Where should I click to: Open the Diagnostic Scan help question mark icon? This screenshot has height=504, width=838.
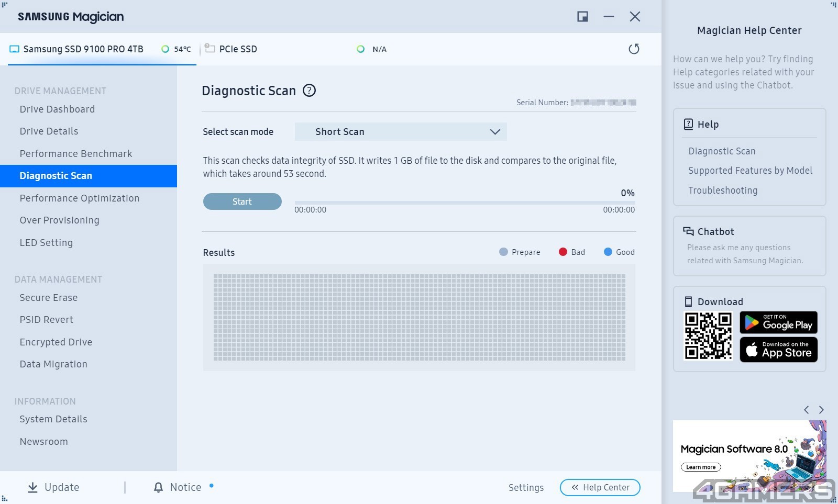[x=310, y=91]
